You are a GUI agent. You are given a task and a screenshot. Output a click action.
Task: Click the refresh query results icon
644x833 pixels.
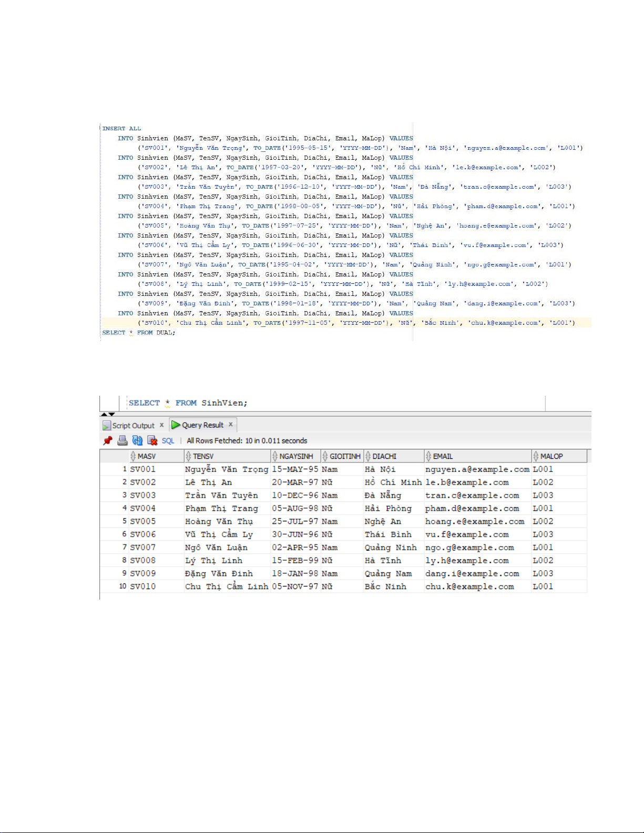pos(137,440)
